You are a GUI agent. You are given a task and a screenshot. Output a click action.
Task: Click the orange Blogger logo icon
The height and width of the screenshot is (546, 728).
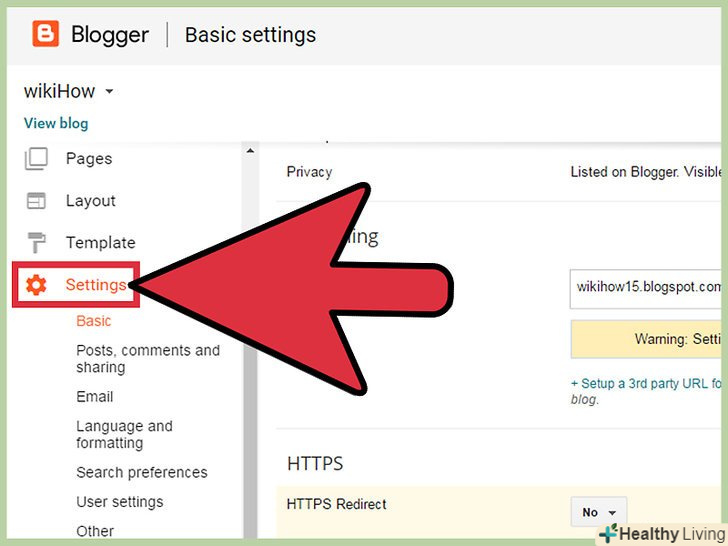tap(46, 34)
